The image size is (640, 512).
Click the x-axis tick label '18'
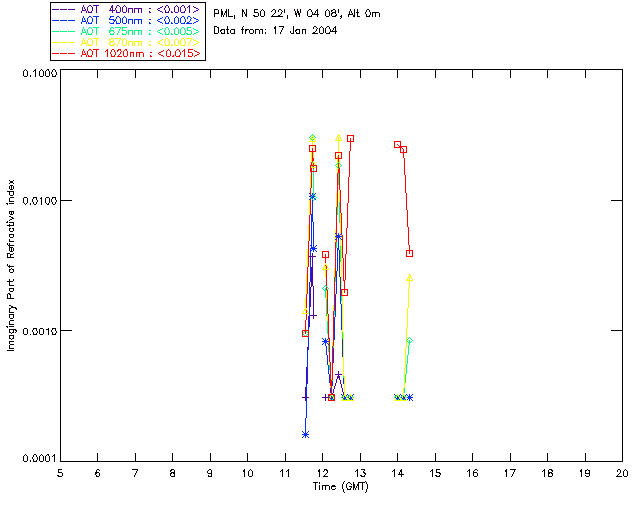(547, 473)
